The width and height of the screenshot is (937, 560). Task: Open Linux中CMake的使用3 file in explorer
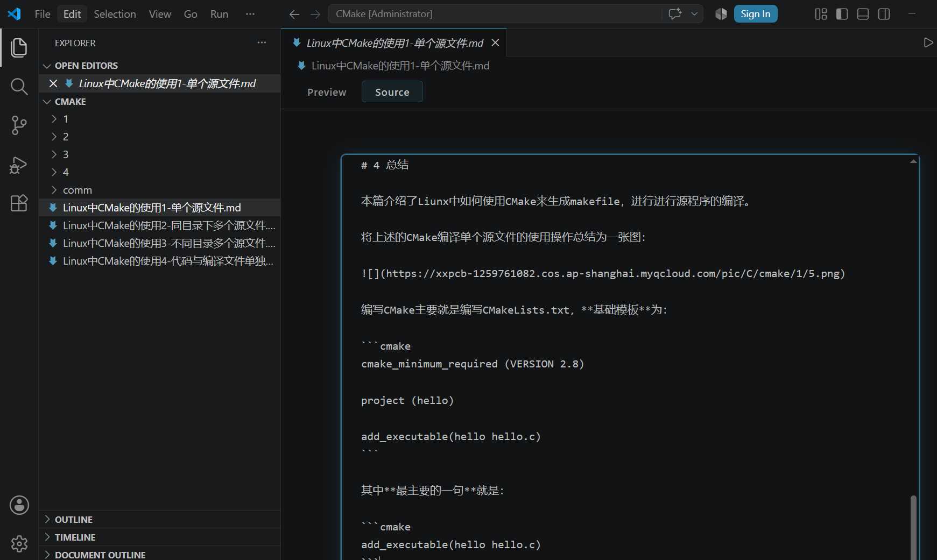(x=160, y=243)
